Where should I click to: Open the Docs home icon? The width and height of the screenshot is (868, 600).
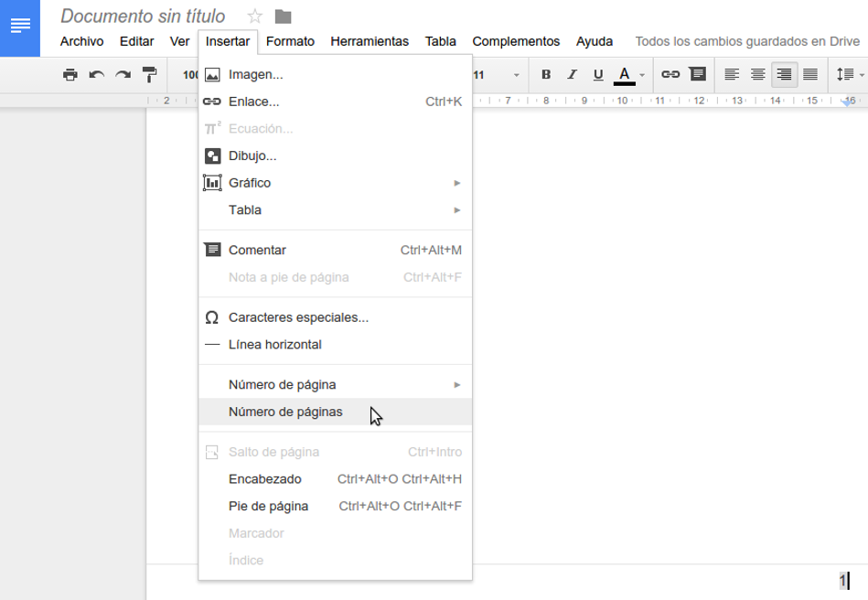pyautogui.click(x=20, y=26)
